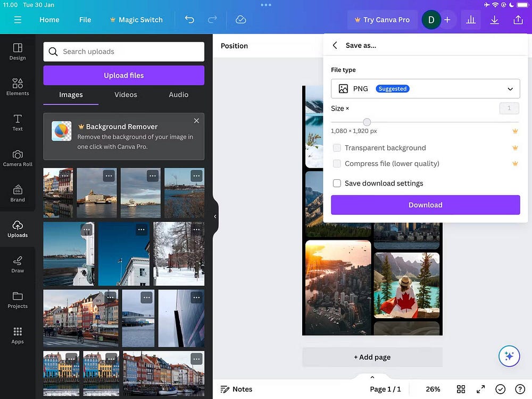Viewport: 532px width, 399px height.
Task: Select the Draw tool in sidebar
Action: pos(18,263)
